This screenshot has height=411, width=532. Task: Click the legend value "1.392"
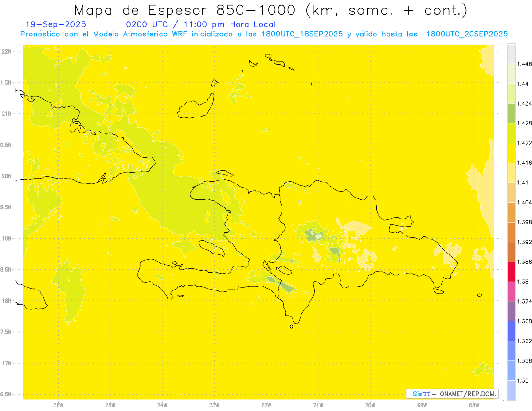tap(525, 242)
